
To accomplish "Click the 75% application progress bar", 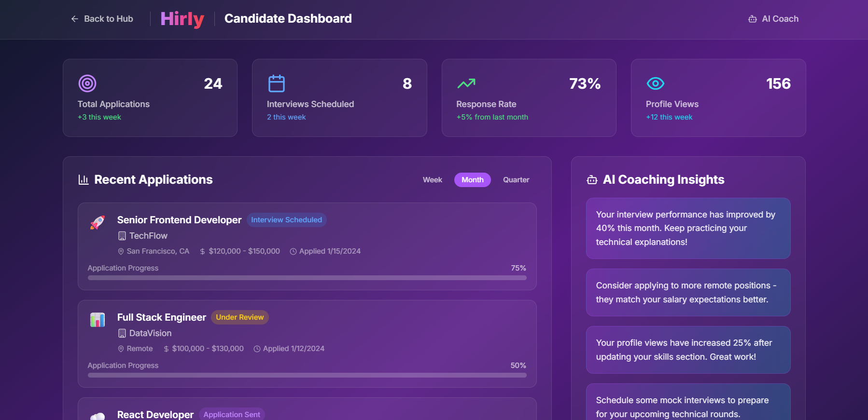I will click(x=307, y=278).
